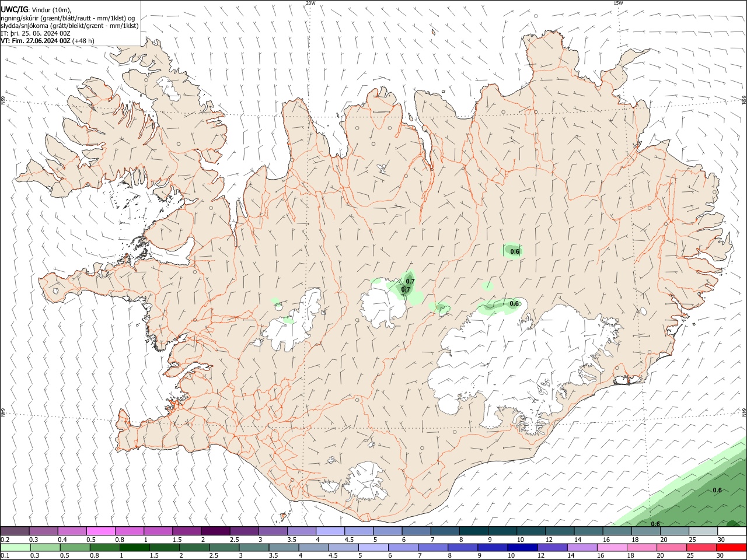Pick the bright red swatch starting at 30, lower scale
The image size is (747, 560).
coord(731,547)
